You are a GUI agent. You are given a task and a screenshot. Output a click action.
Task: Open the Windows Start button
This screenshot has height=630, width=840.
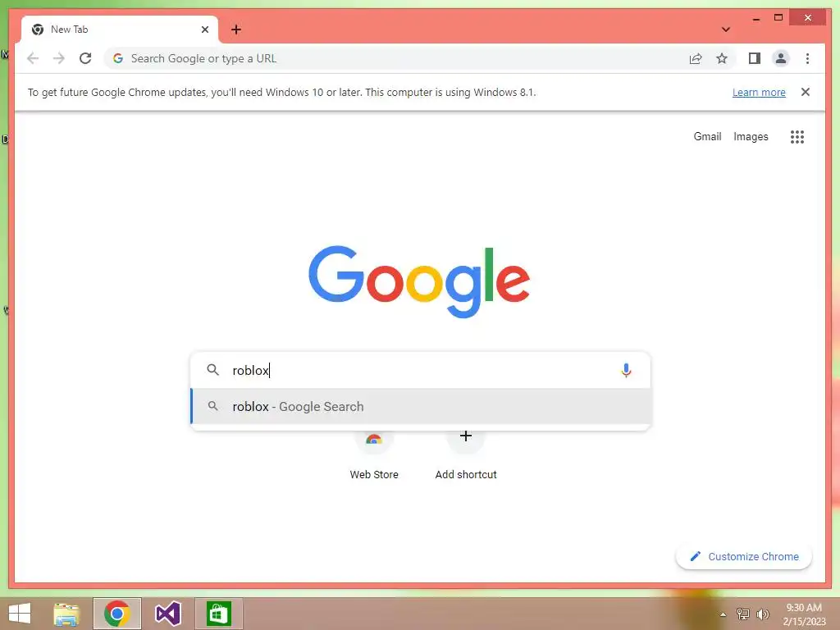point(20,614)
